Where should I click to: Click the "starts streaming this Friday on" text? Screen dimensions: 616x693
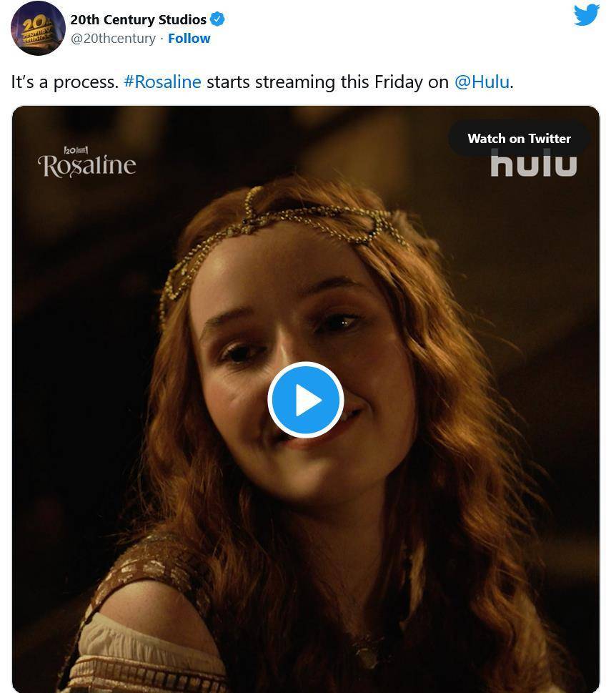point(327,82)
